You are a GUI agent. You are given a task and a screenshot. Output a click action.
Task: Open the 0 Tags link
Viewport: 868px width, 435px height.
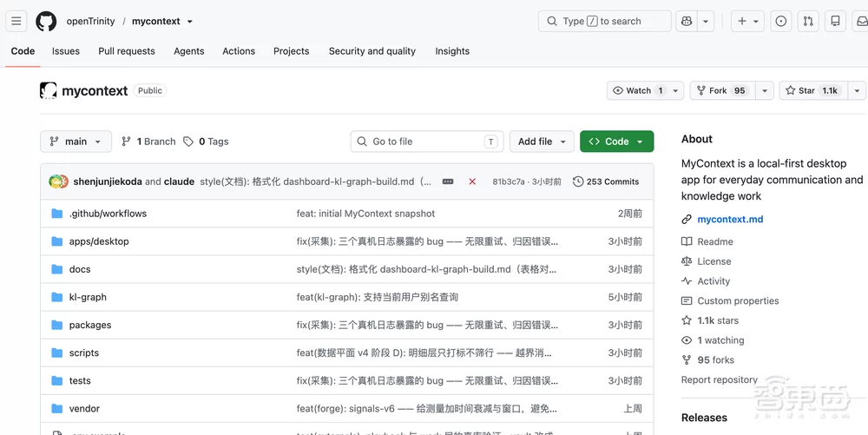tap(207, 142)
